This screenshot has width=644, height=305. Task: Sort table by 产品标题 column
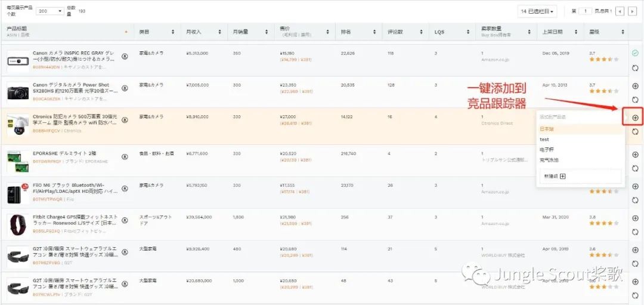126,32
